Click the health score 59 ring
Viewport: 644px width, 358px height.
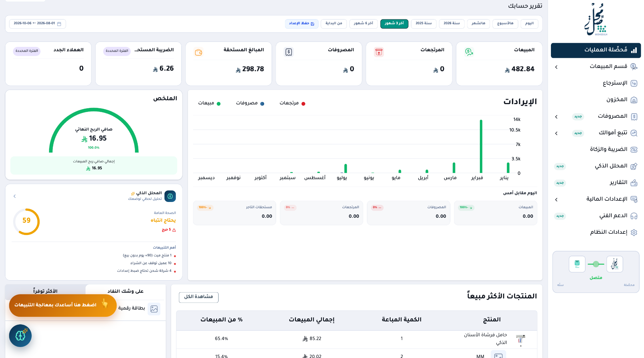coord(26,221)
